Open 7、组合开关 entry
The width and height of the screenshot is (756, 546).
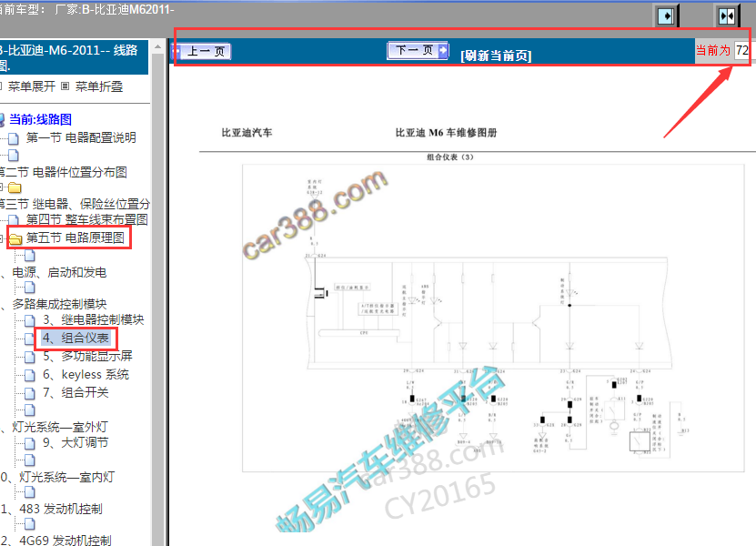click(x=76, y=392)
